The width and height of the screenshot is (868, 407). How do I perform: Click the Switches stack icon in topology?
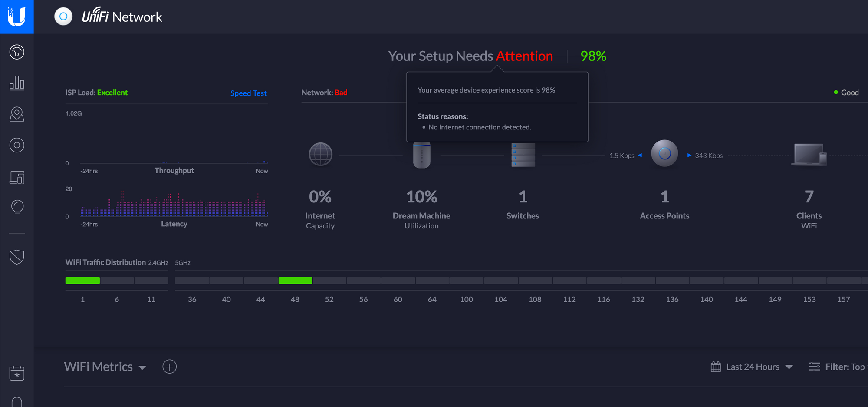(x=523, y=155)
